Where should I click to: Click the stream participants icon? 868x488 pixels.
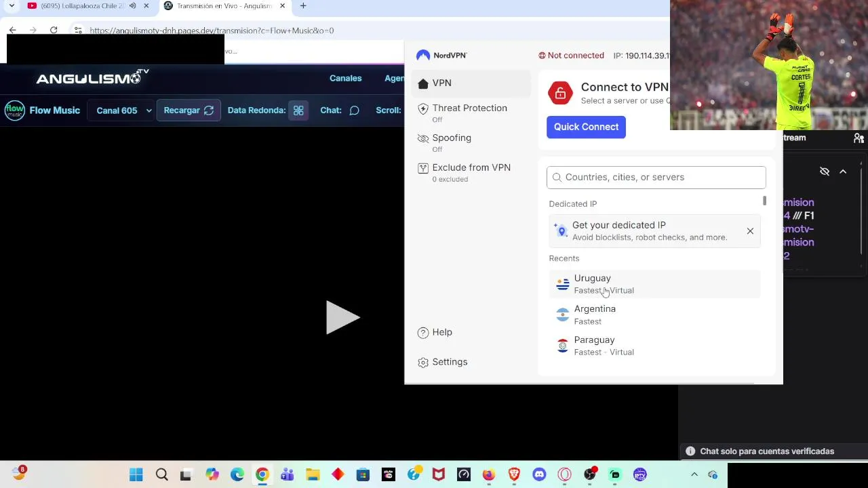(859, 138)
